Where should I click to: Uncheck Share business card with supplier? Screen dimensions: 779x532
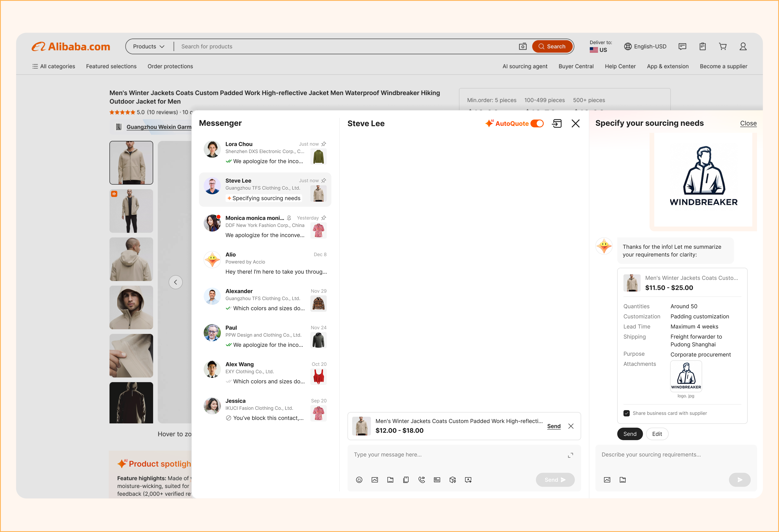click(x=626, y=413)
